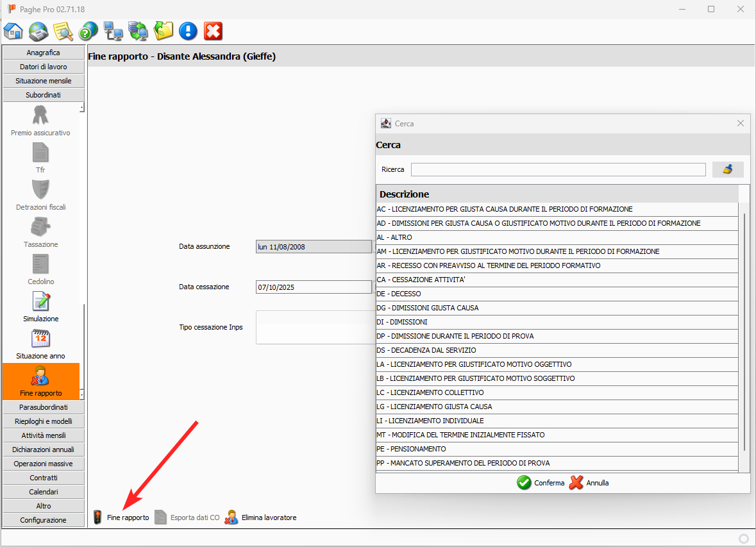Click the blue exclamation info icon
The image size is (756, 547).
tap(188, 31)
